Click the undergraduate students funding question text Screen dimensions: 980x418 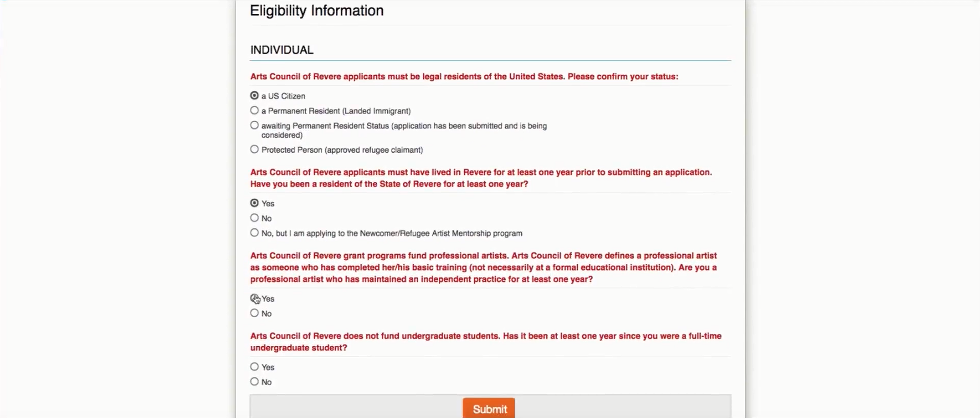[486, 342]
